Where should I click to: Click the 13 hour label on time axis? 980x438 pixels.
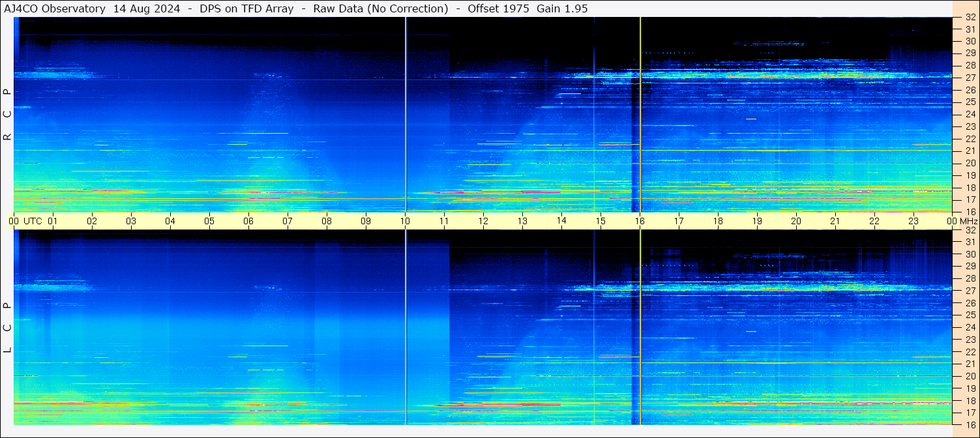point(522,221)
